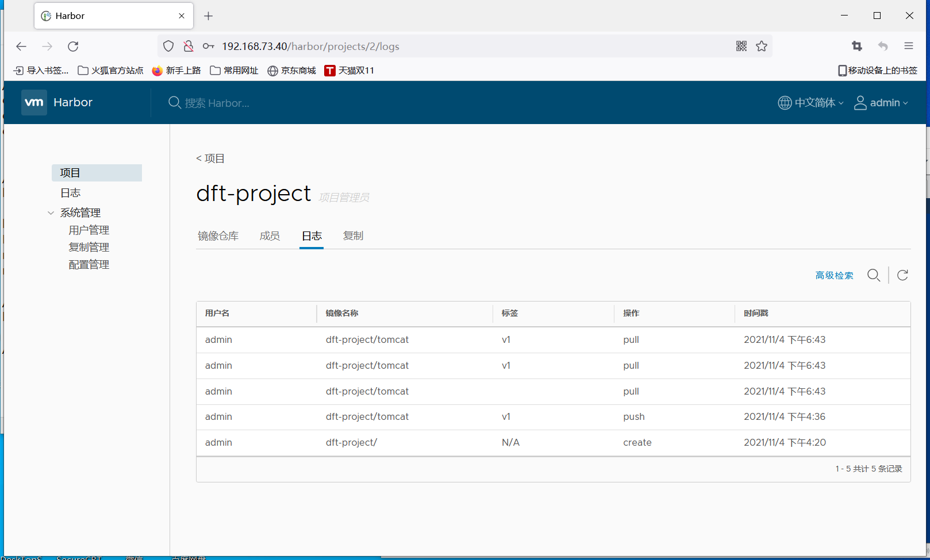
Task: Click the screenshot crop icon in toolbar
Action: click(x=857, y=47)
